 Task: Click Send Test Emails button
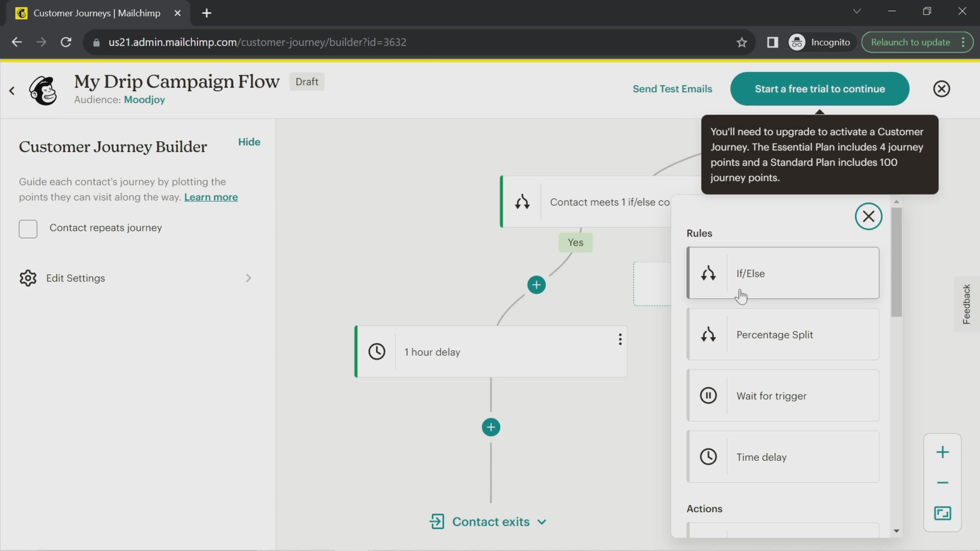point(672,89)
